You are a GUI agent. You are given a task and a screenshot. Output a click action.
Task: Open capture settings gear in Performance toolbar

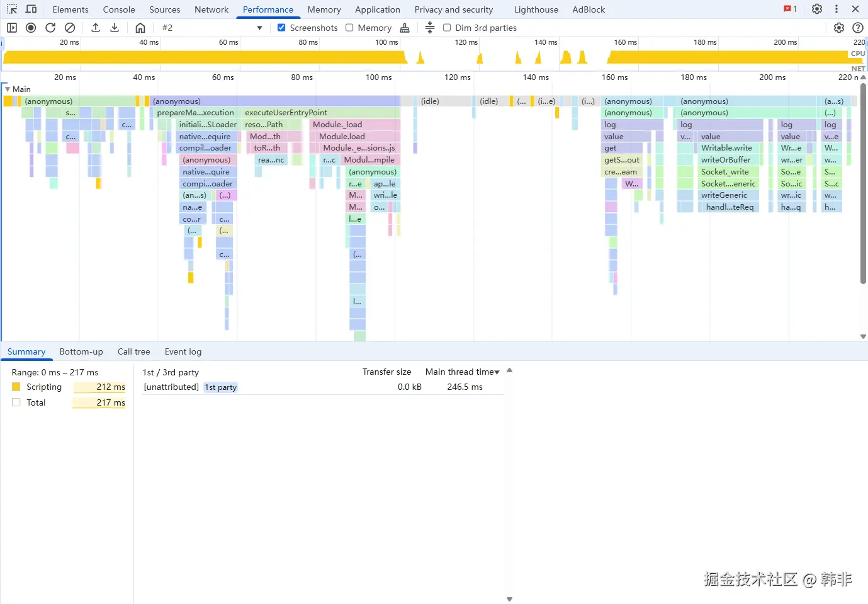tap(838, 28)
